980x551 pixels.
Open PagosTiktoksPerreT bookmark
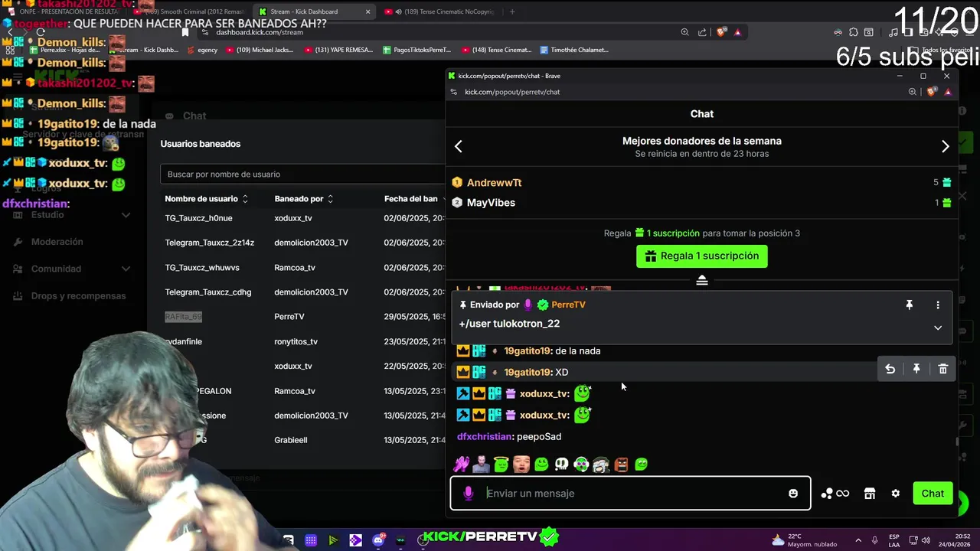(417, 50)
